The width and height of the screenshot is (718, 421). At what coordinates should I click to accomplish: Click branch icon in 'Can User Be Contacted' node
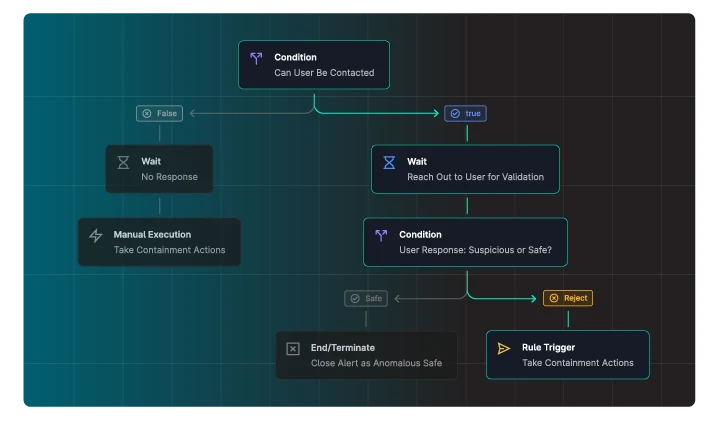256,58
